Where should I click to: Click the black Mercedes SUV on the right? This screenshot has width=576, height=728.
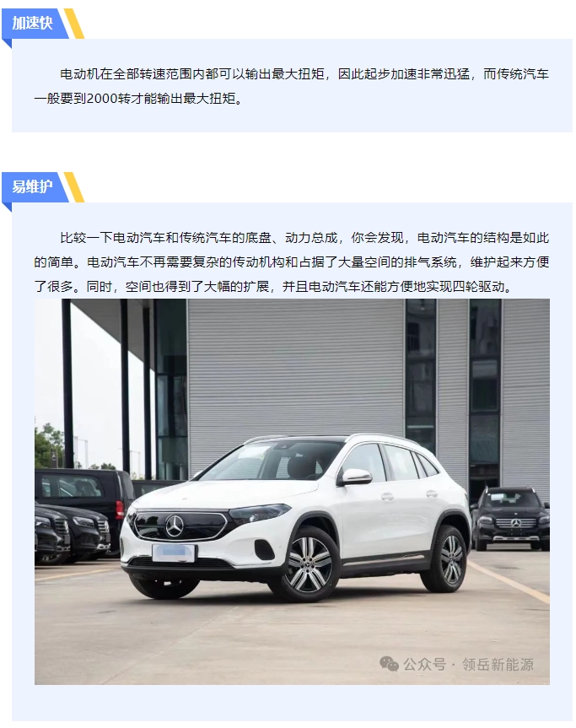pyautogui.click(x=510, y=519)
